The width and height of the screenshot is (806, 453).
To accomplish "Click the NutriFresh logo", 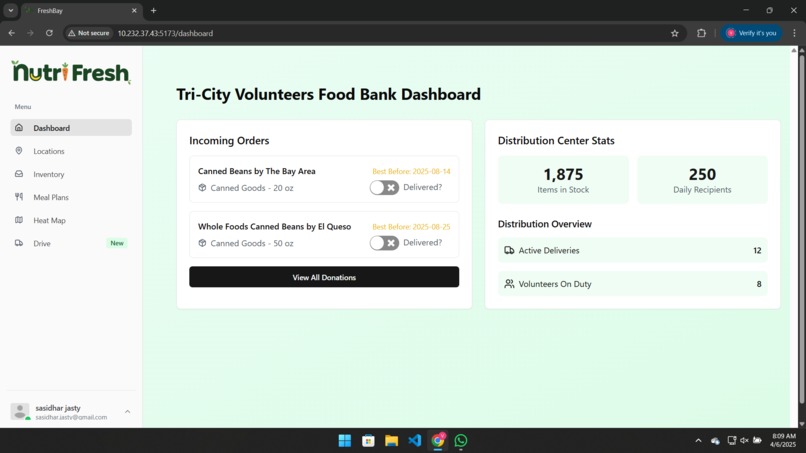I will point(71,72).
